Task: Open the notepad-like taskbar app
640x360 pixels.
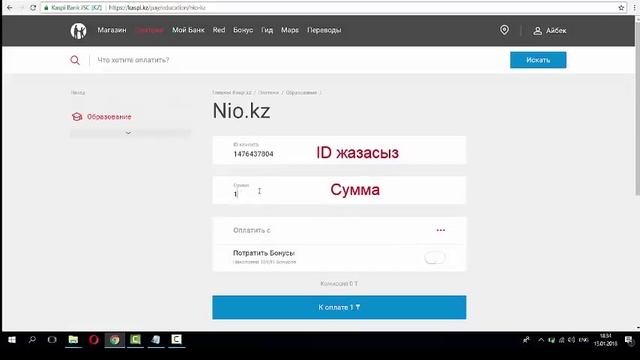Action: 156,340
